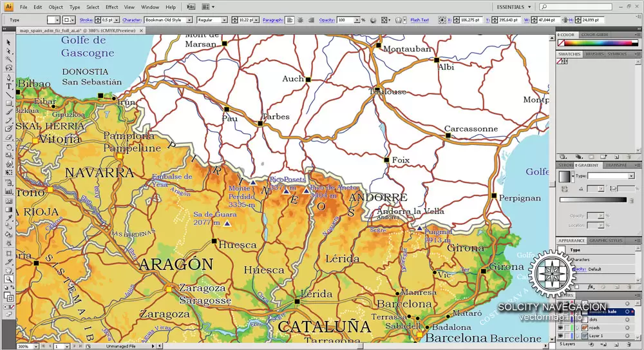Align paragraph text to the left
Image resolution: width=644 pixels, height=350 pixels.
click(290, 20)
